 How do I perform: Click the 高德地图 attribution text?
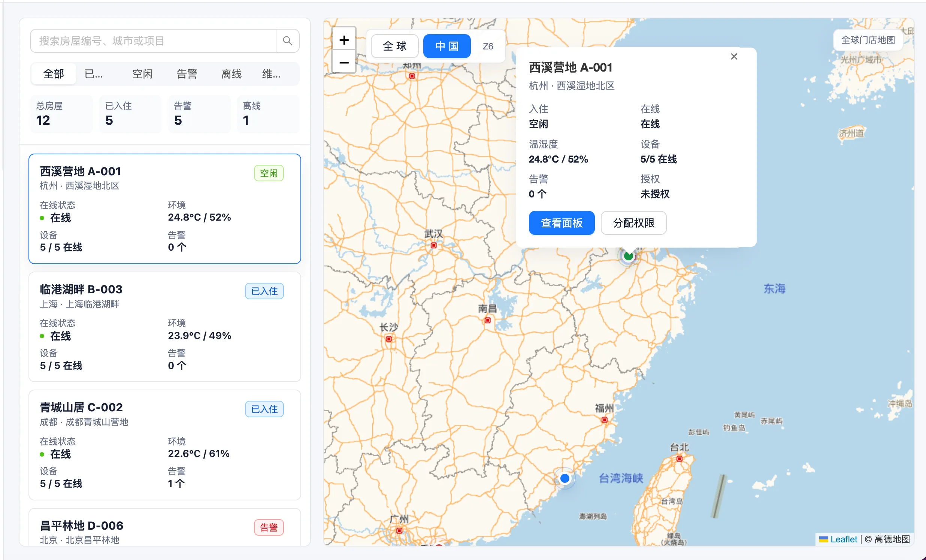(x=892, y=539)
